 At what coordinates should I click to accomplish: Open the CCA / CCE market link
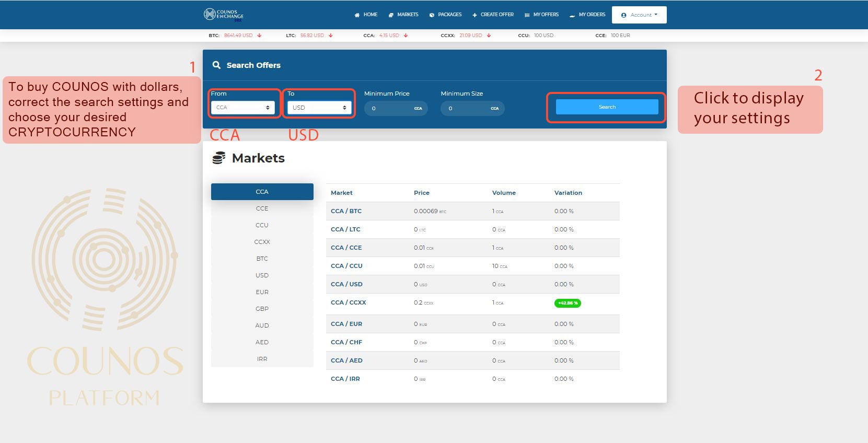pyautogui.click(x=346, y=248)
